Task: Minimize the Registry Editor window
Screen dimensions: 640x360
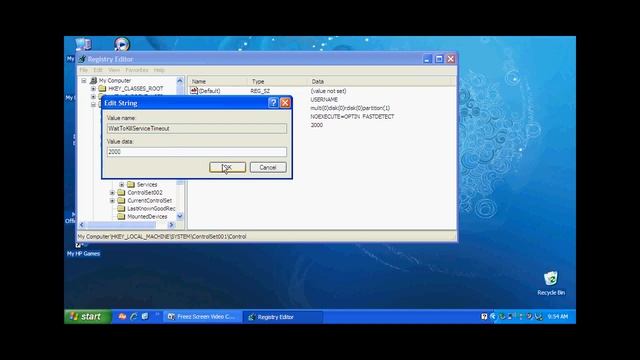Action: point(427,59)
